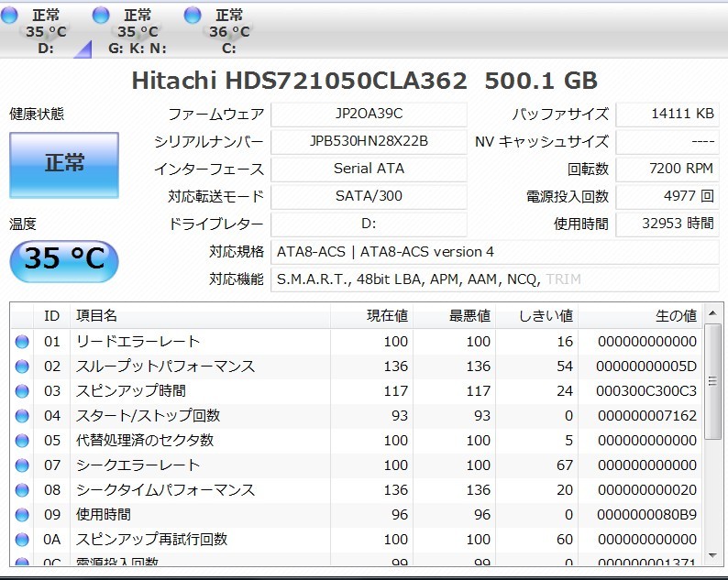Click the 35 °C temperature button
This screenshot has height=580, width=728.
coord(64,260)
